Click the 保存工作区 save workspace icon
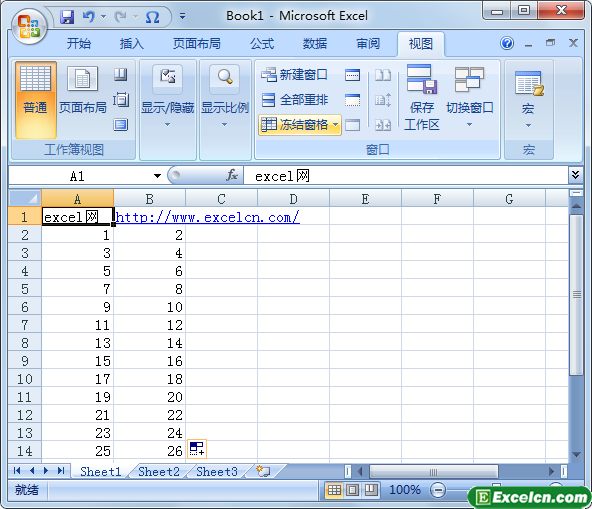Image resolution: width=592 pixels, height=509 pixels. [422, 97]
